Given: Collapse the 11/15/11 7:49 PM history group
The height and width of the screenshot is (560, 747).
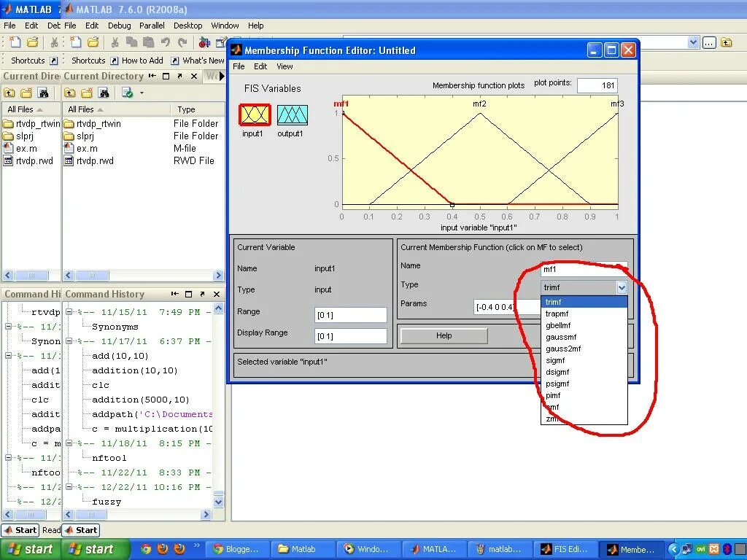Looking at the screenshot, I should tap(69, 312).
